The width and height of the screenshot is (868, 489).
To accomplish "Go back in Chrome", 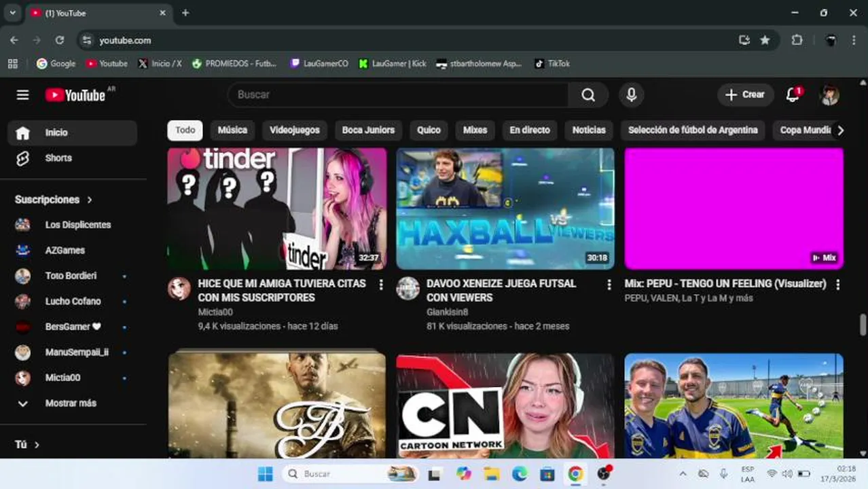I will click(14, 40).
